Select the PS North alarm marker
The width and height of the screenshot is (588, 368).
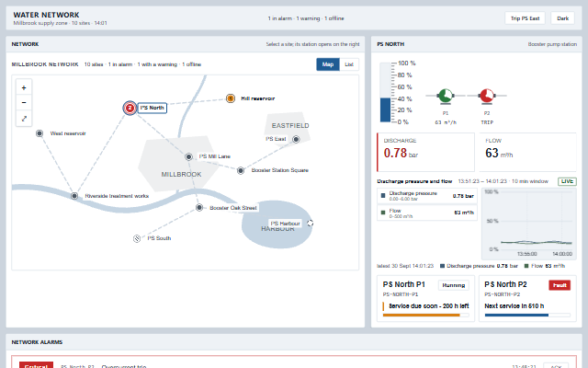point(130,109)
